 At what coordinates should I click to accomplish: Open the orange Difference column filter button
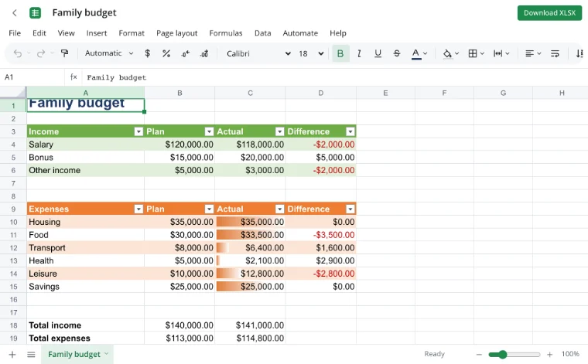pyautogui.click(x=350, y=209)
